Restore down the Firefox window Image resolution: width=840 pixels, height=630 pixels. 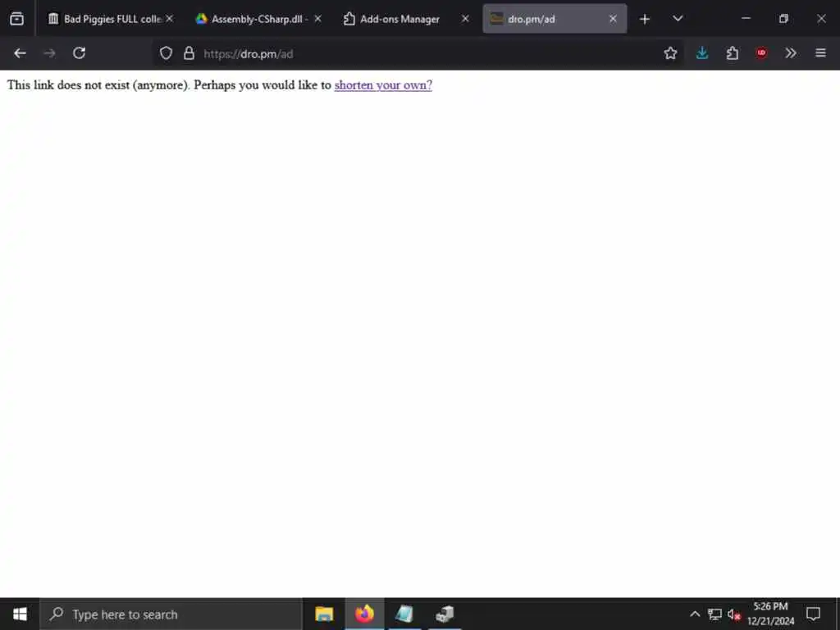[x=783, y=19]
